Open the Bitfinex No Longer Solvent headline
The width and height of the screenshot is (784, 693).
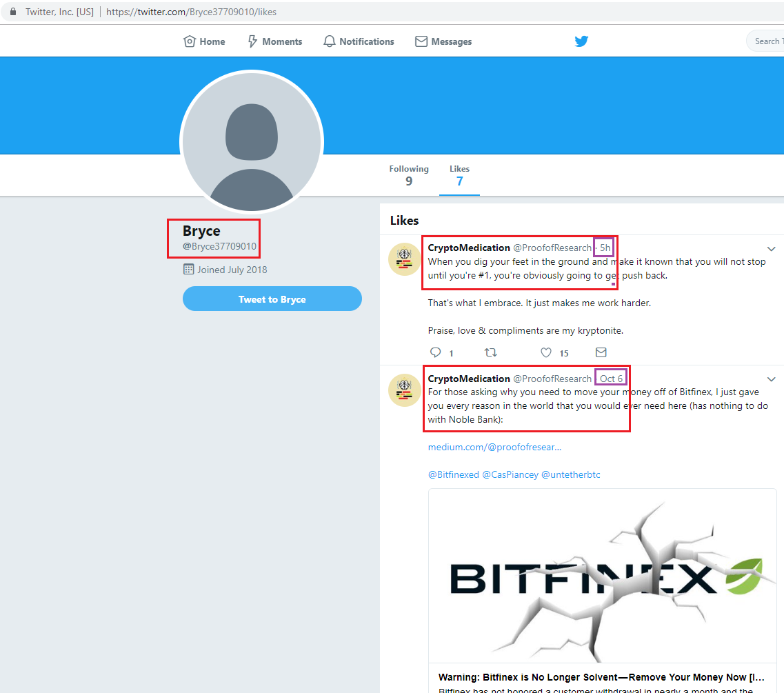[x=601, y=677]
